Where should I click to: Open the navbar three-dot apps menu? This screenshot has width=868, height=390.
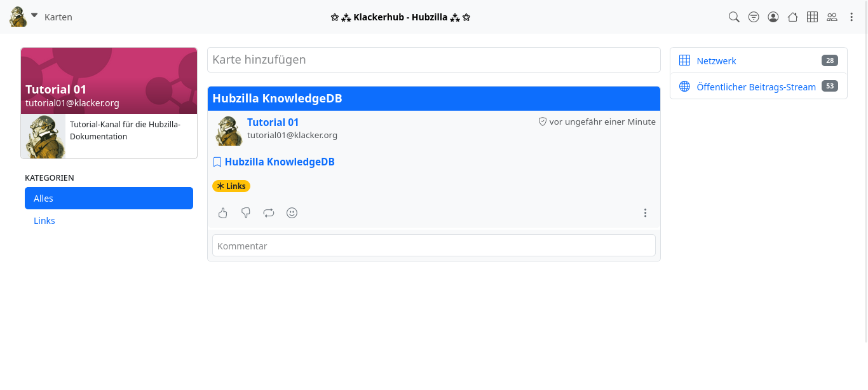coord(851,17)
